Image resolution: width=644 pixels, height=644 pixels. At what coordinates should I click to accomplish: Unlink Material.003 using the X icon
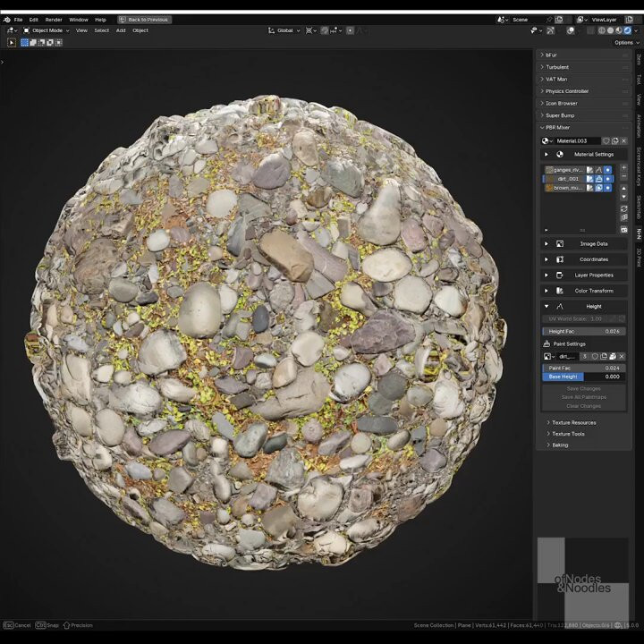(x=623, y=140)
